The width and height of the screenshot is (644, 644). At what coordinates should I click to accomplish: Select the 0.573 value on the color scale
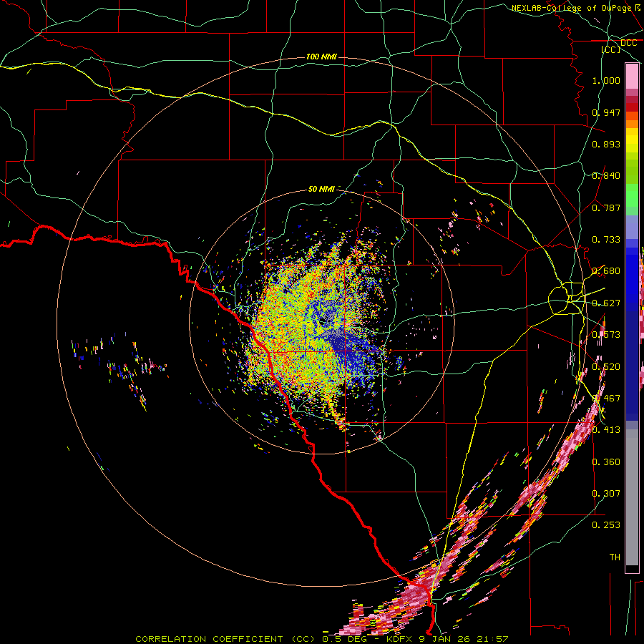pos(606,335)
